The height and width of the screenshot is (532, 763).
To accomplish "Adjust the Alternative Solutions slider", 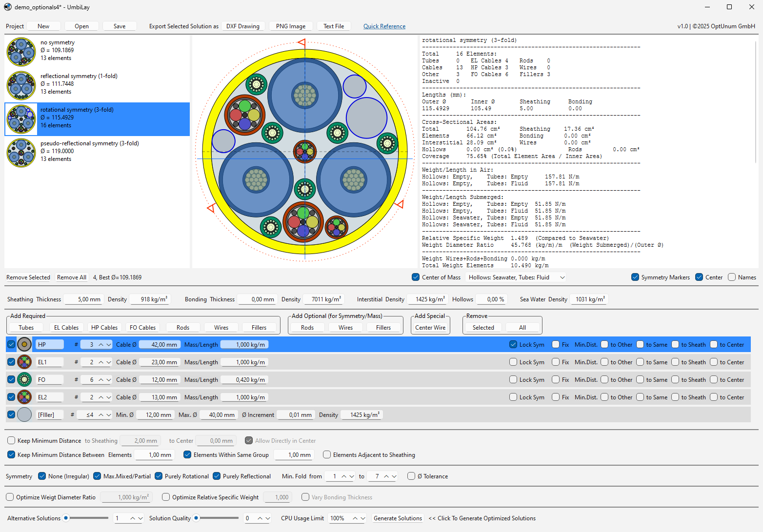I will tap(66, 518).
